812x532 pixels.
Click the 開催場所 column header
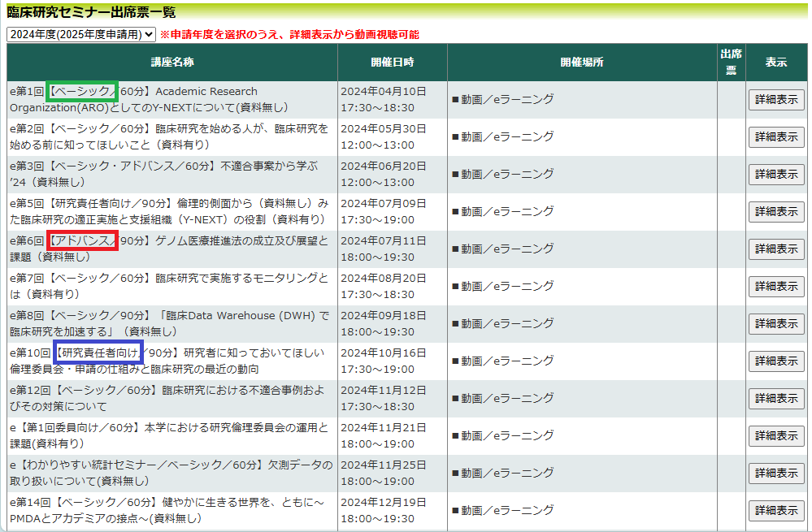[581, 63]
